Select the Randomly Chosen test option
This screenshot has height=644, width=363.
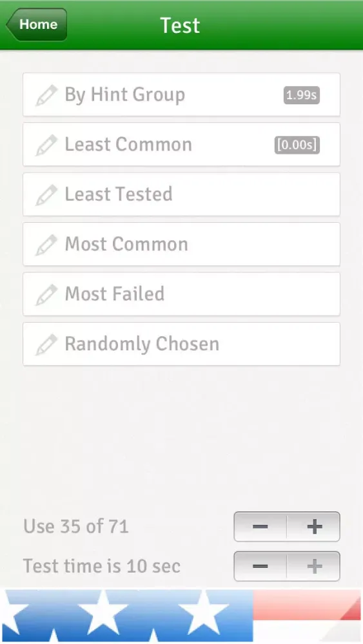[181, 344]
